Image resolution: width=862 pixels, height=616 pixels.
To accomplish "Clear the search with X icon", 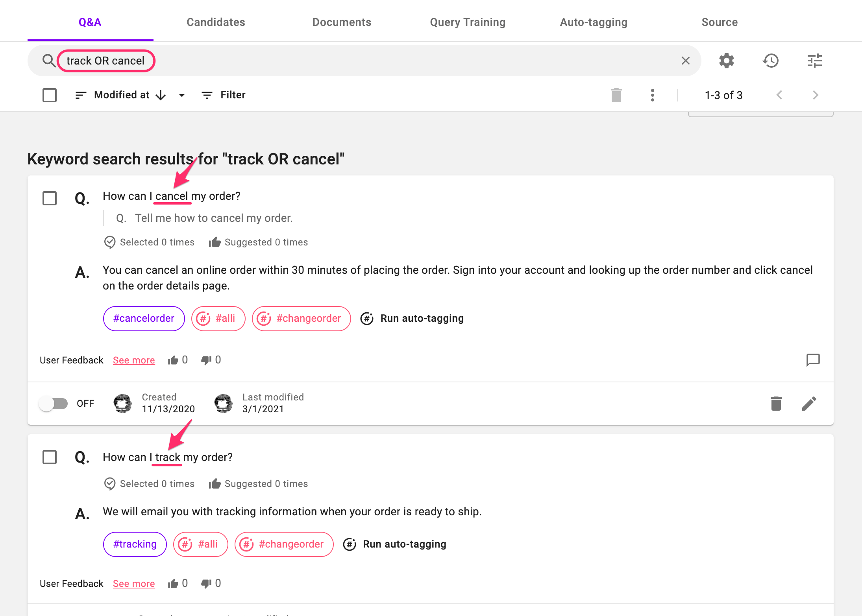I will tap(685, 61).
